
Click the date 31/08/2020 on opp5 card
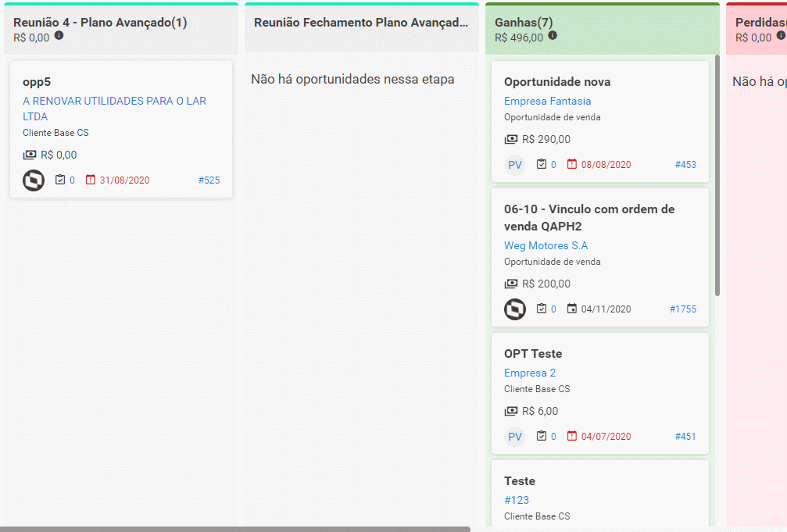[x=124, y=180]
